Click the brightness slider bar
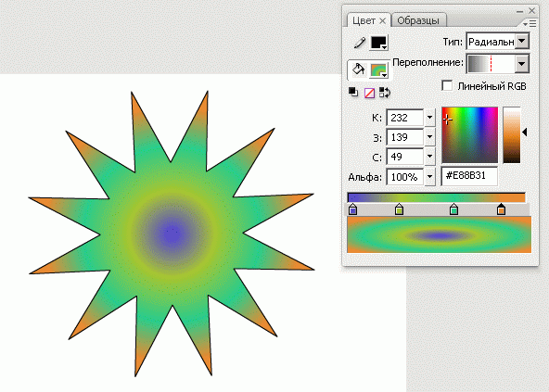This screenshot has width=549, height=392. 512,135
